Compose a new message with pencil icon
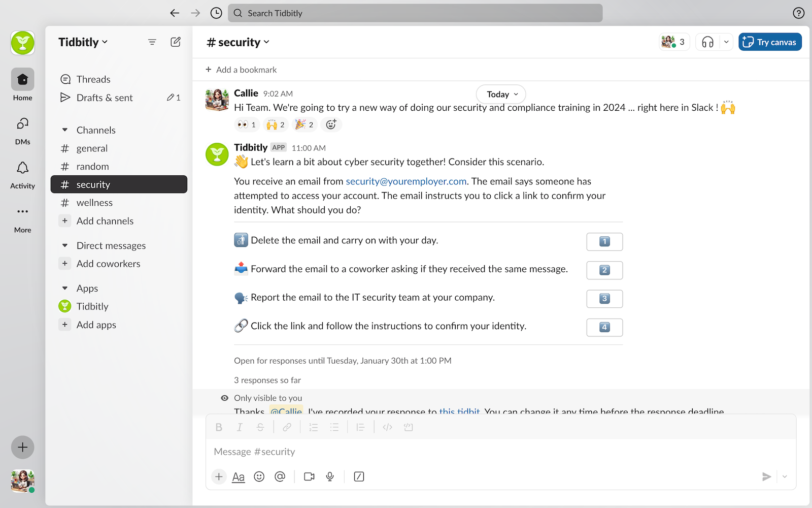Viewport: 812px width, 508px height. click(176, 42)
